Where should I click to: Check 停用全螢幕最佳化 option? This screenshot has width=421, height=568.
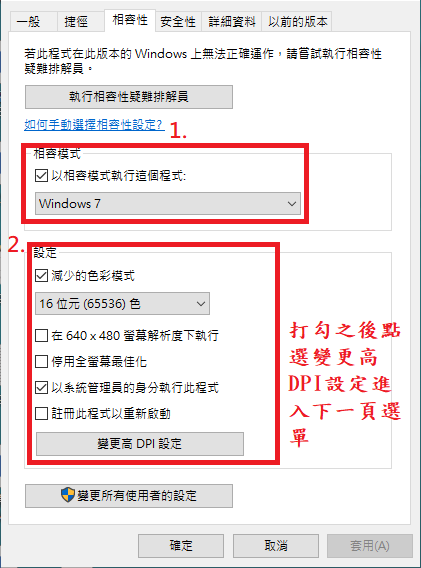point(41,362)
